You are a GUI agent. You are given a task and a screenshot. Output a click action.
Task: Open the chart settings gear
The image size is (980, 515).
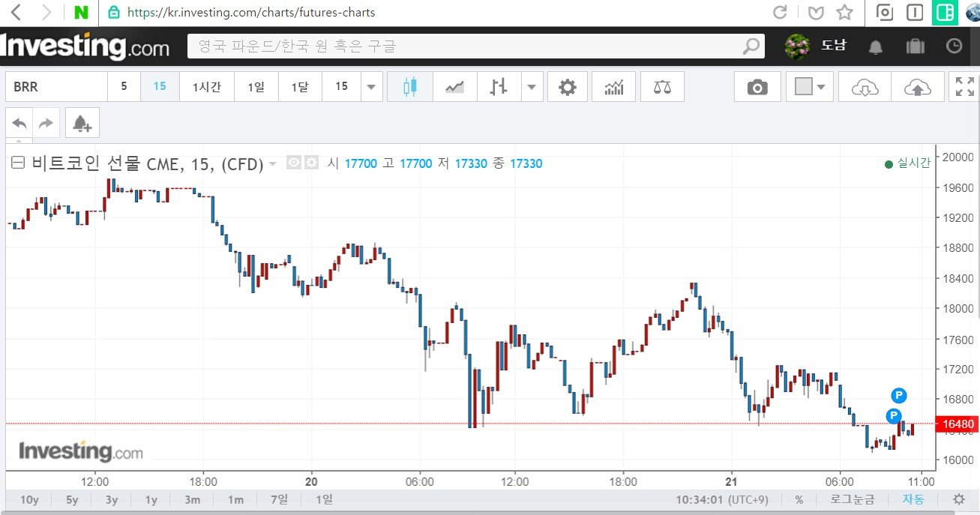[568, 86]
